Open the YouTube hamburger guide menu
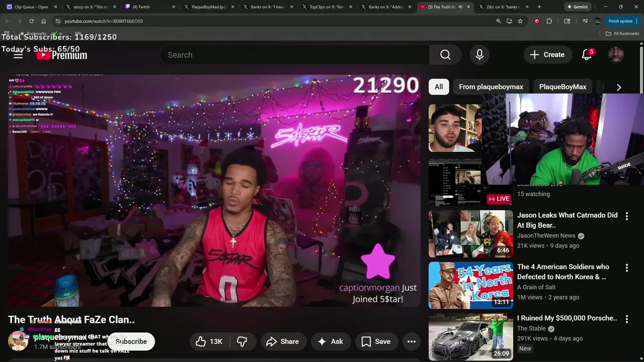The height and width of the screenshot is (362, 644). tap(18, 55)
